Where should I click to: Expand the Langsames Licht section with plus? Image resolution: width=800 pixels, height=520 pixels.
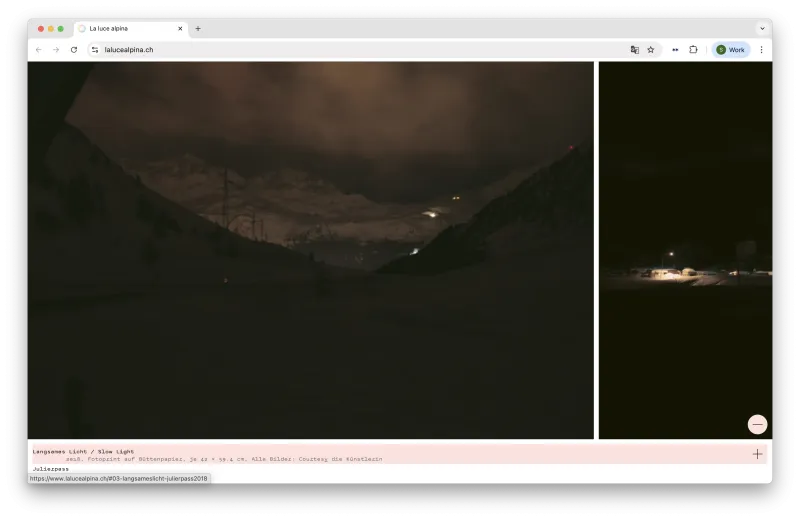point(757,454)
